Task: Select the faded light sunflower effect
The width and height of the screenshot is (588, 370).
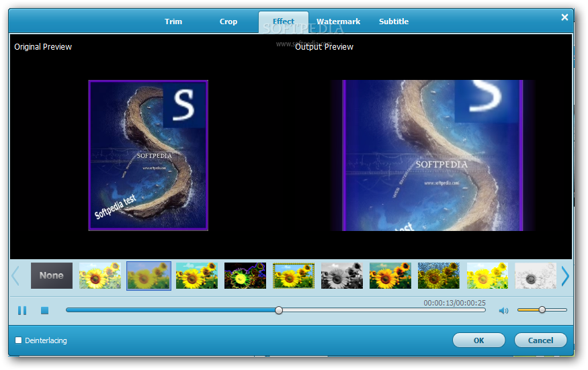Action: 100,275
